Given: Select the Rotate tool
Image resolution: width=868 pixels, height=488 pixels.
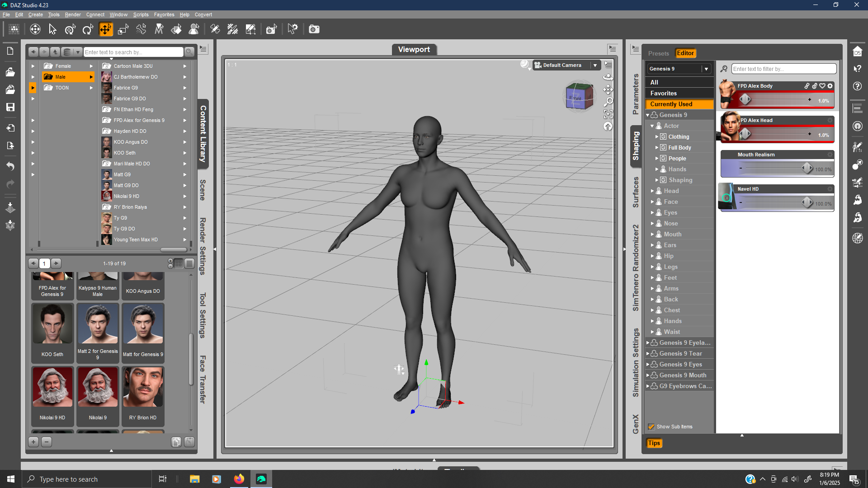Looking at the screenshot, I should [x=87, y=29].
